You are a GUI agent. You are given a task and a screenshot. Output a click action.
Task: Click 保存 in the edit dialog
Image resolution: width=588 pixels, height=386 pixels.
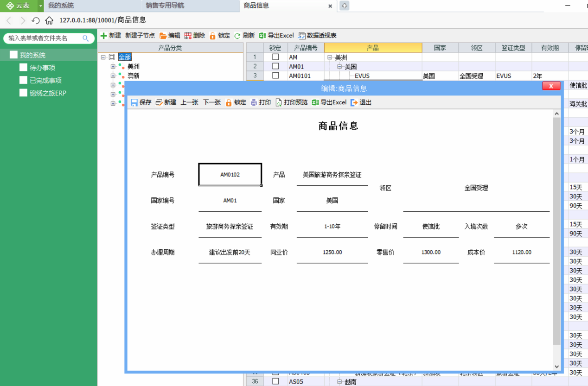(x=141, y=102)
